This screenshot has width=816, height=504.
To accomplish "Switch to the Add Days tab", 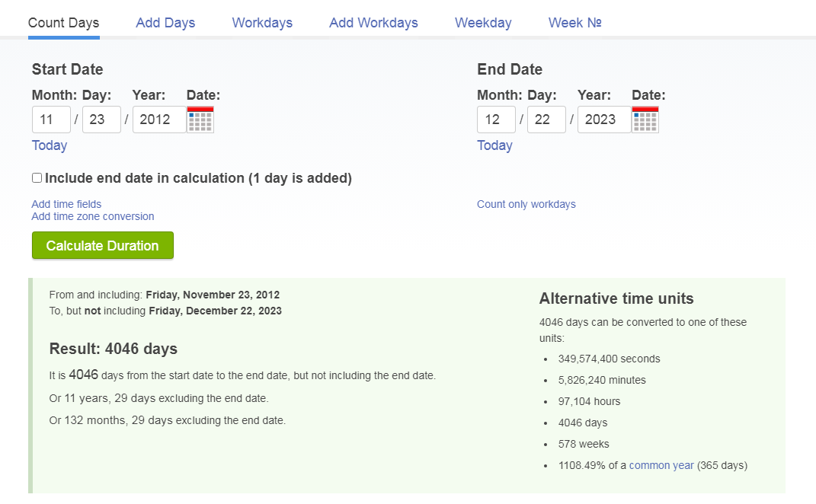I will (165, 23).
